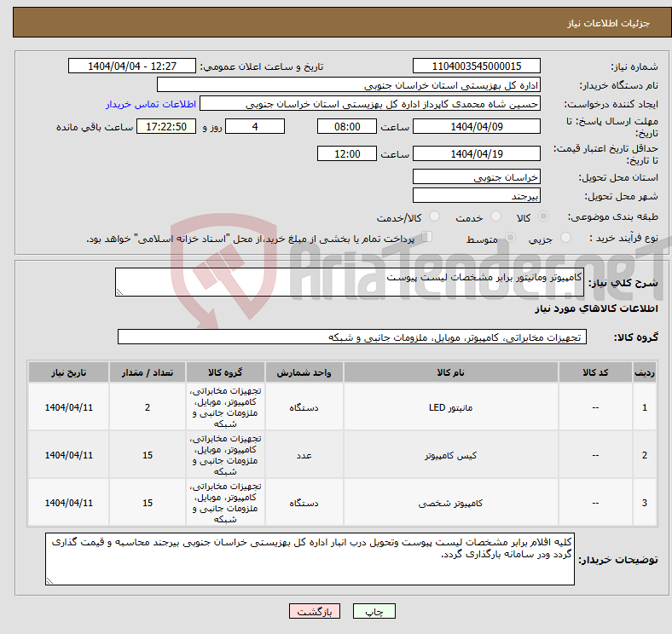Click the item code cell in the مانیتور LED row
The image size is (672, 634).
[x=595, y=407]
